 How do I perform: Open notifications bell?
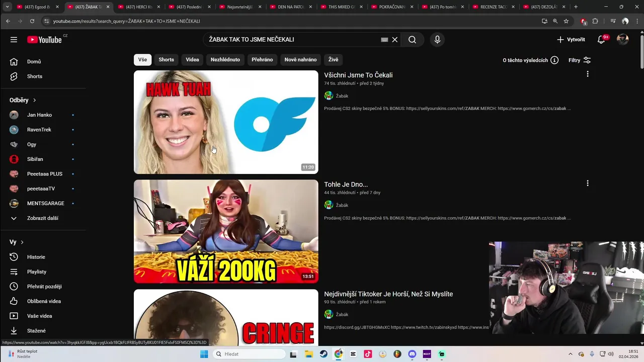[601, 40]
